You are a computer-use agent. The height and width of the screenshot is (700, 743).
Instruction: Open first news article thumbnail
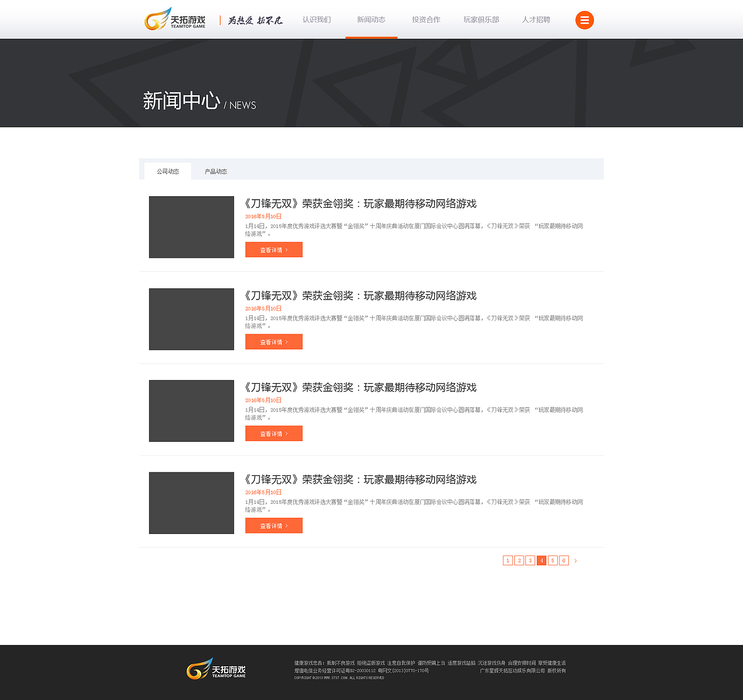pos(192,227)
